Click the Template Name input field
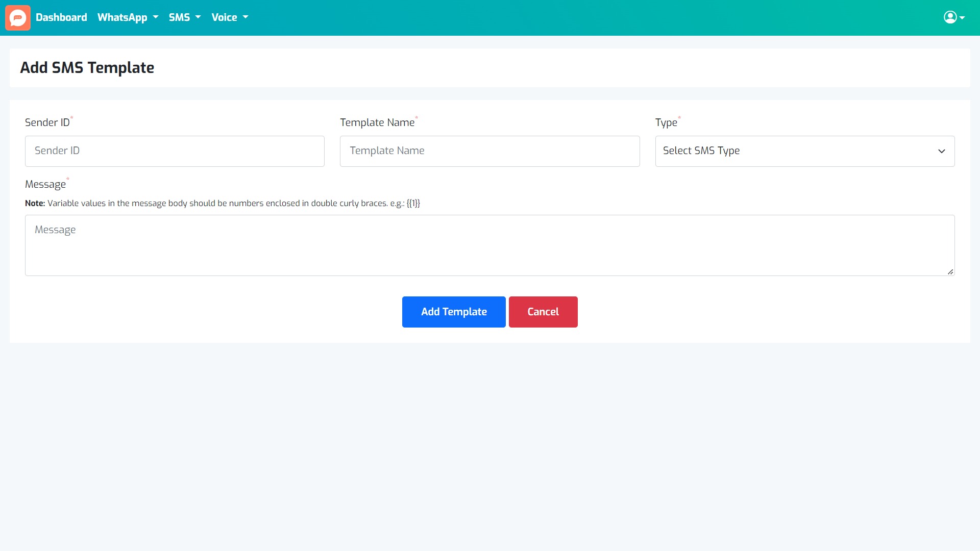The height and width of the screenshot is (551, 980). pyautogui.click(x=489, y=151)
